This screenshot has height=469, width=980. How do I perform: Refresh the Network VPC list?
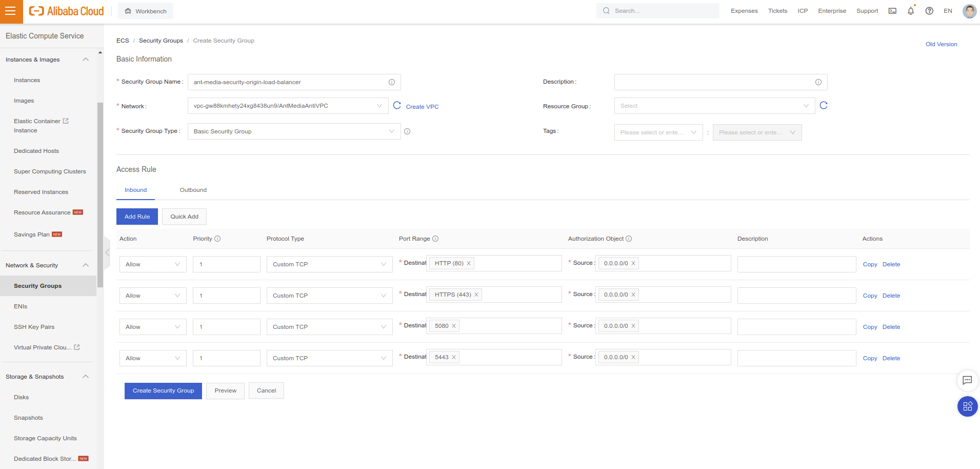pyautogui.click(x=397, y=105)
